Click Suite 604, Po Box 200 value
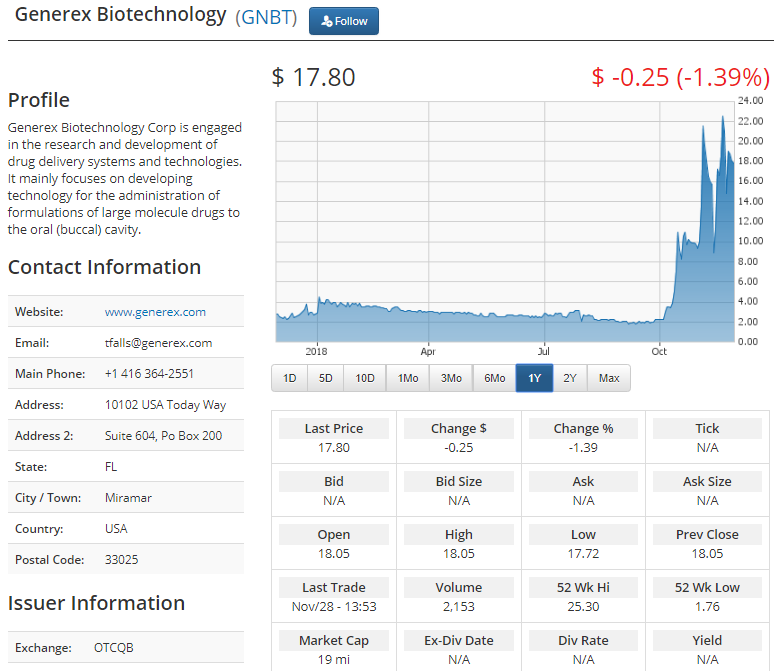774x671 pixels. coord(163,436)
